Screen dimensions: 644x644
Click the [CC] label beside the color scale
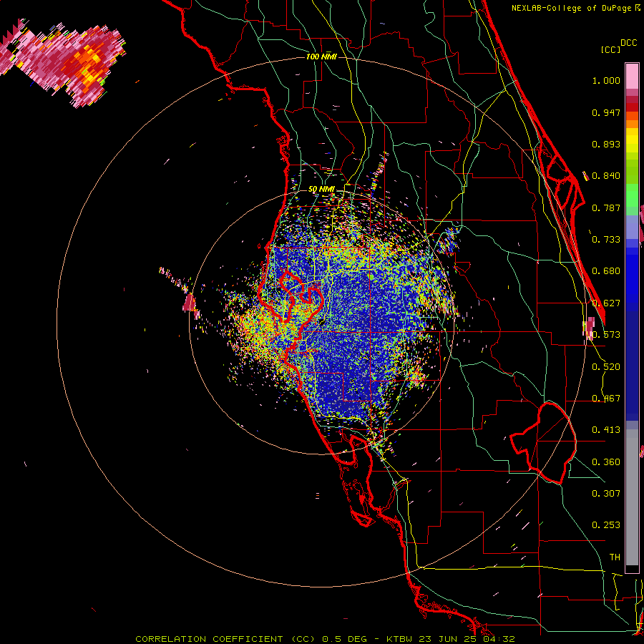(x=610, y=49)
